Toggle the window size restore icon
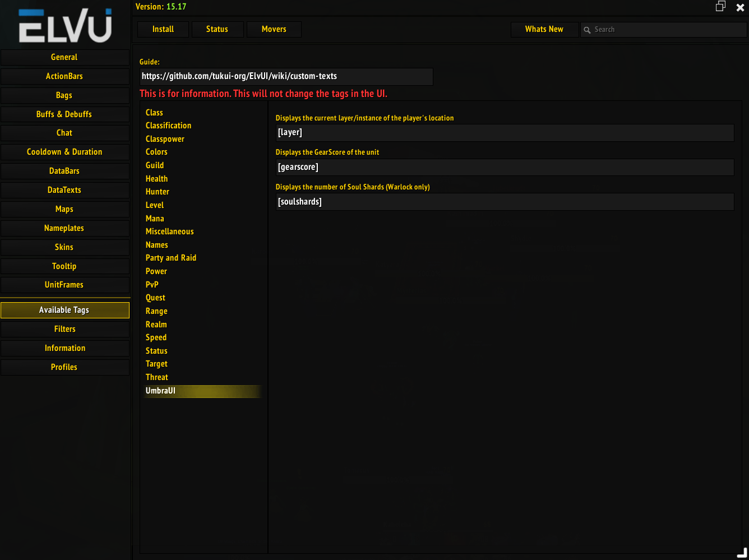 [x=720, y=6]
